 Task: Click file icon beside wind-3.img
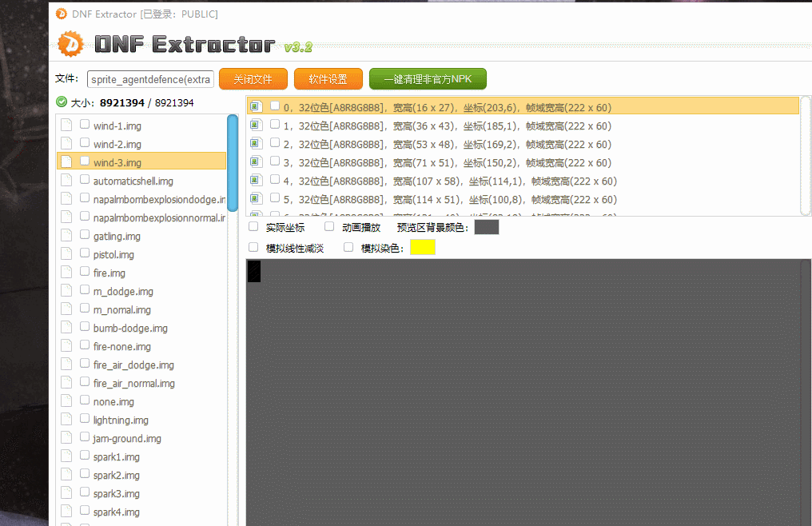pos(66,162)
